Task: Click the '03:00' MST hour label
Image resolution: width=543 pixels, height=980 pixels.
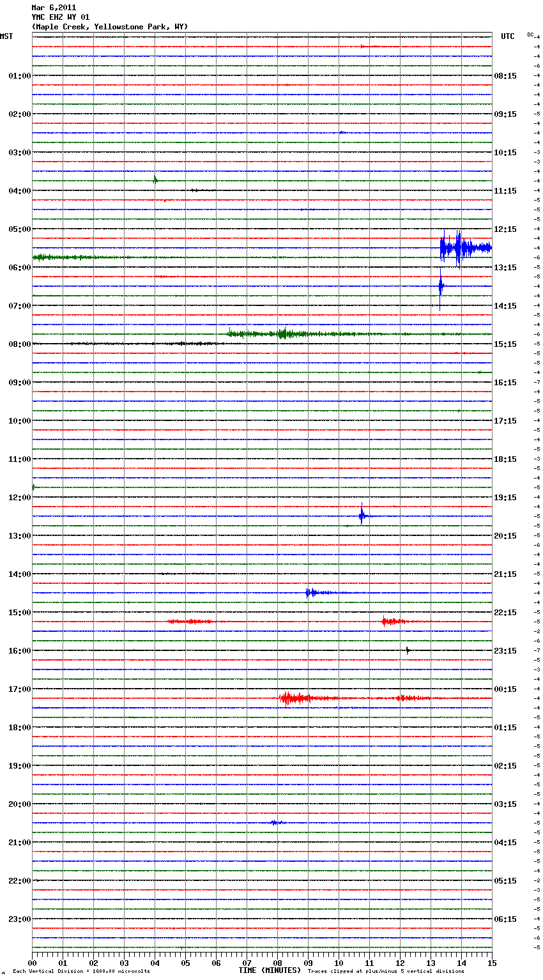Action: tap(19, 153)
